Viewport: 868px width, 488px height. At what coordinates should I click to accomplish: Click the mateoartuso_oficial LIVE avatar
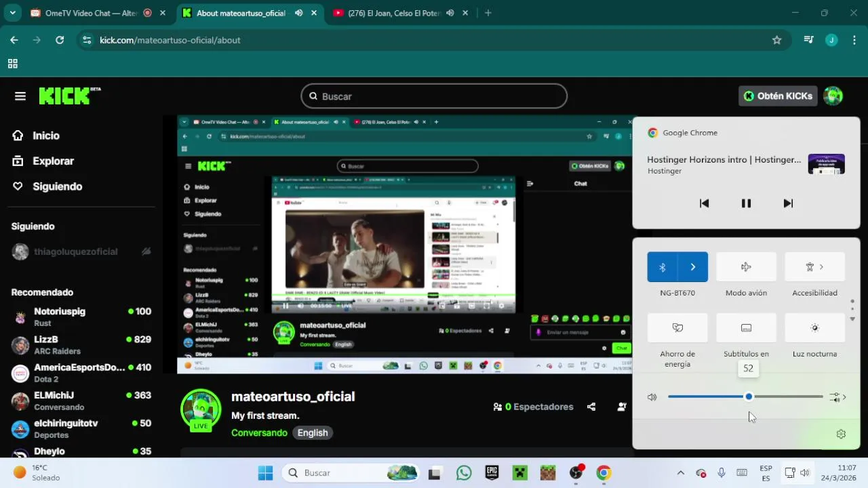pos(201,409)
